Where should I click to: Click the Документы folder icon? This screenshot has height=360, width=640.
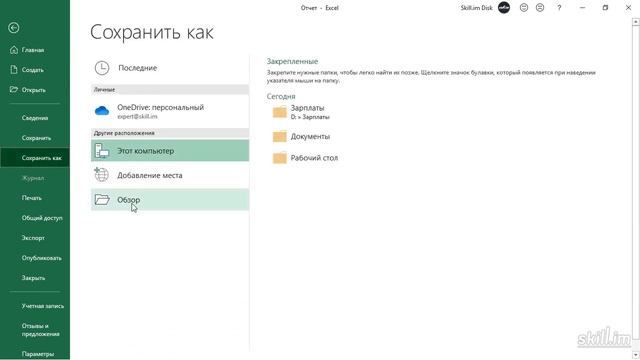[280, 136]
